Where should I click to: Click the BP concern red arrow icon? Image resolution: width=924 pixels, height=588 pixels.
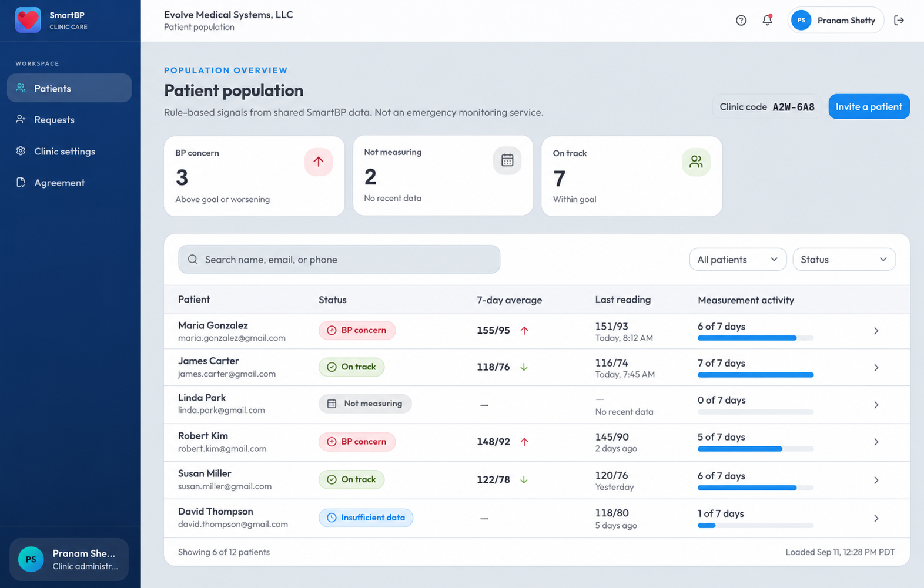319,162
